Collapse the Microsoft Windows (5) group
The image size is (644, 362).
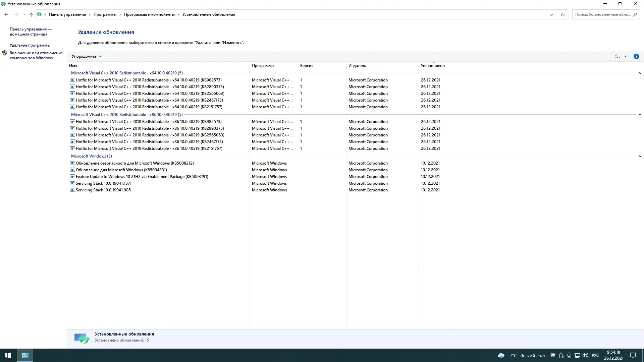(x=640, y=156)
